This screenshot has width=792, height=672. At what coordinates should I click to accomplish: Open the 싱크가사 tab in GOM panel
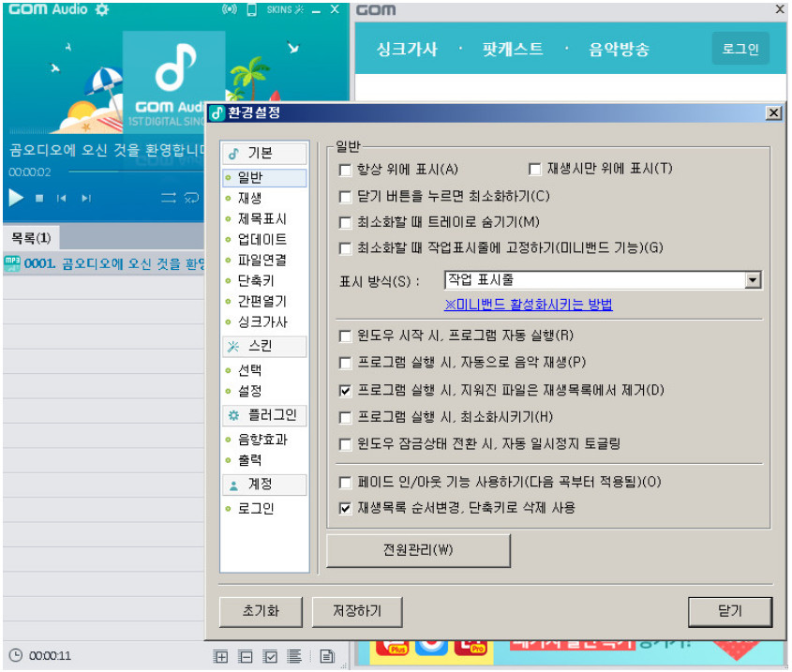click(x=407, y=49)
